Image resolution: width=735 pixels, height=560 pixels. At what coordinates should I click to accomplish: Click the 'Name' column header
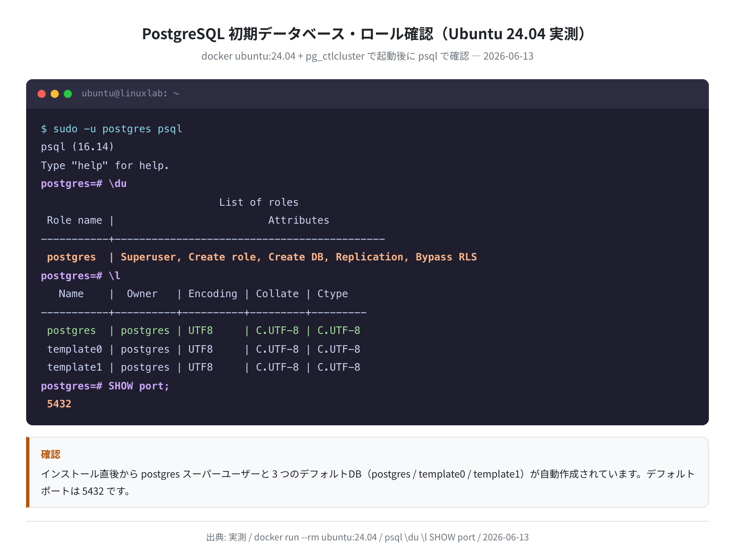(71, 294)
